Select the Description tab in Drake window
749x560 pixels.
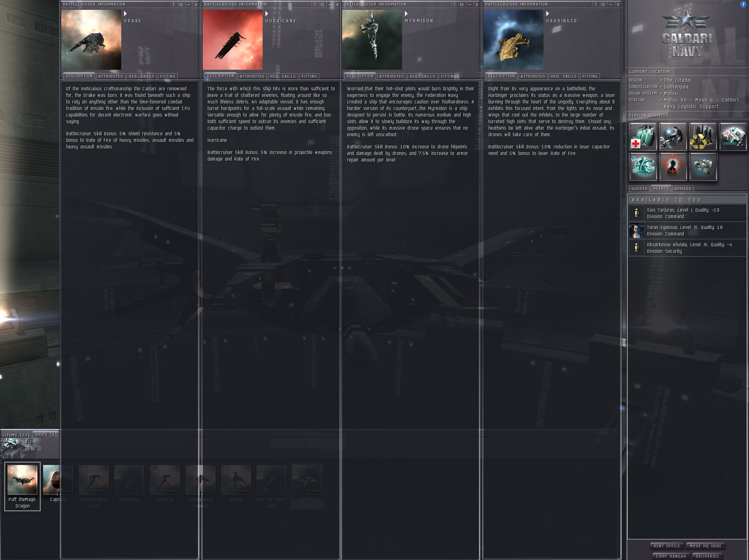click(x=79, y=76)
